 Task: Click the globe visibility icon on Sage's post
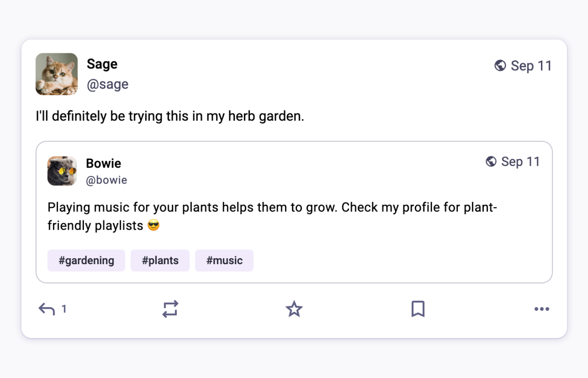pyautogui.click(x=500, y=66)
